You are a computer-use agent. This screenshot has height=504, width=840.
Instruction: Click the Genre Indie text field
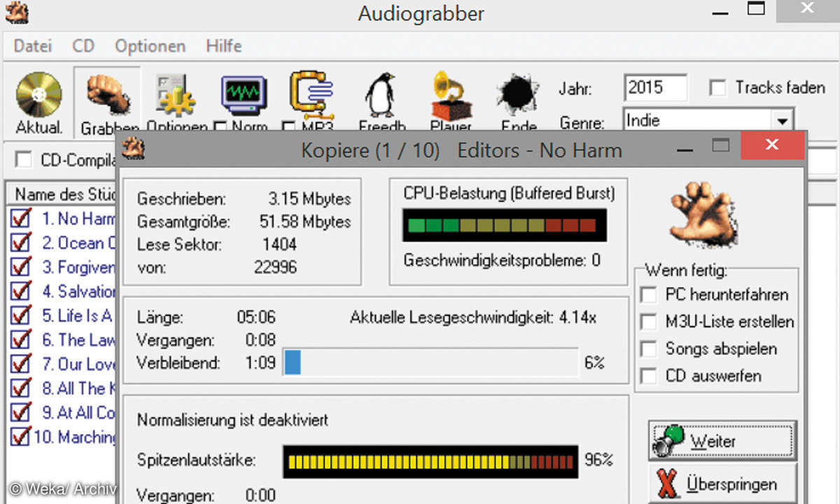[x=697, y=120]
